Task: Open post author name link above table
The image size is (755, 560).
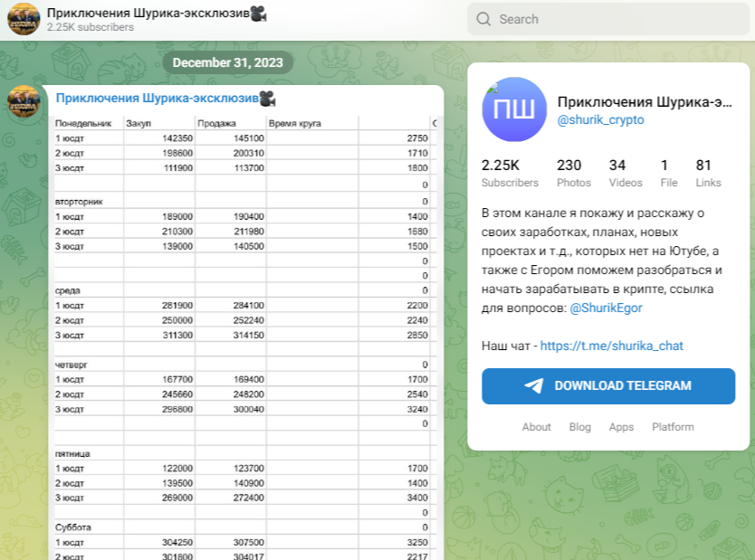Action: [166, 98]
